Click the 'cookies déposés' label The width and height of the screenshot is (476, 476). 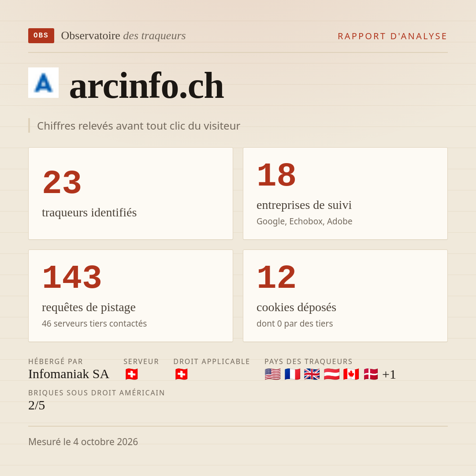coord(296,308)
